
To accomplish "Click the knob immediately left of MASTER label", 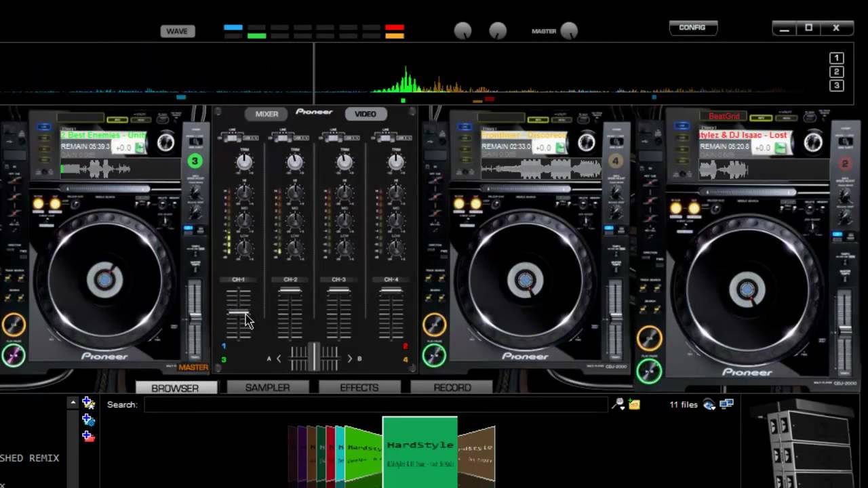I will click(498, 30).
